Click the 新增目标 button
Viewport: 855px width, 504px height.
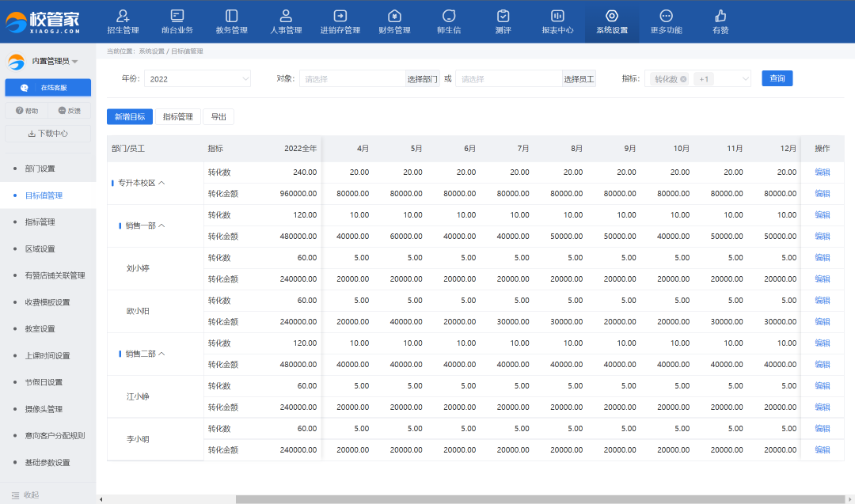[x=129, y=117]
